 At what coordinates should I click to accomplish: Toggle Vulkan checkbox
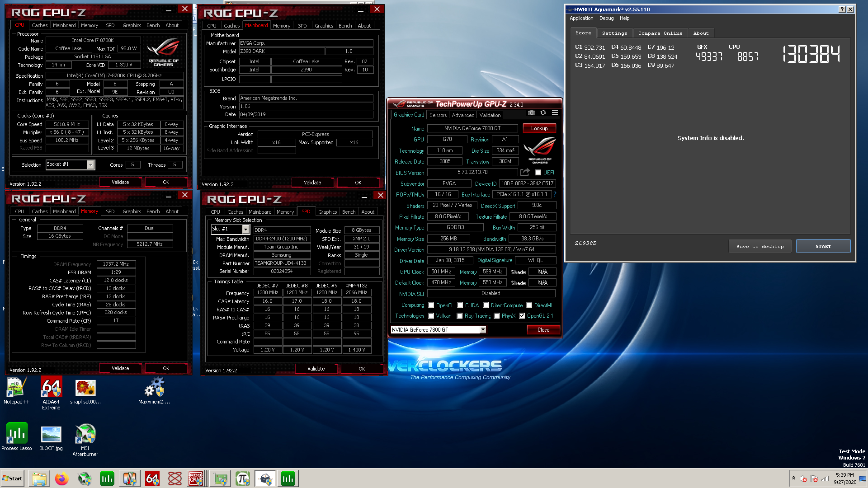pos(431,316)
